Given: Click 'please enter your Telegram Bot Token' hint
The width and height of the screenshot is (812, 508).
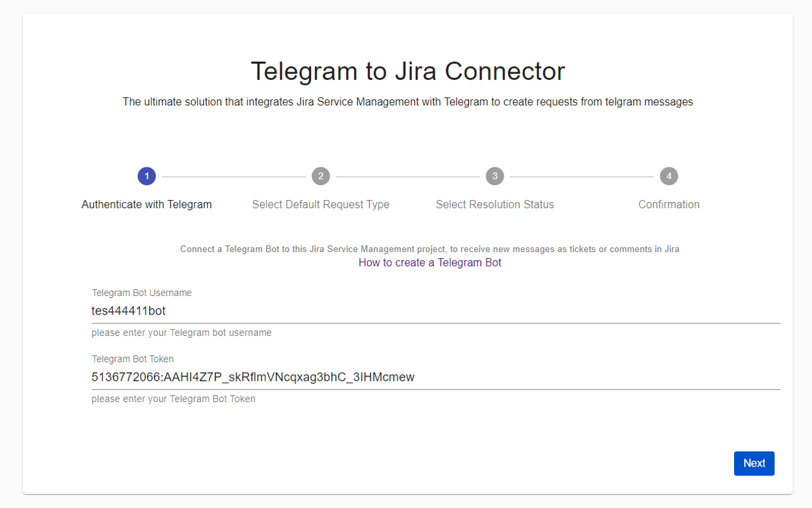Looking at the screenshot, I should tap(174, 399).
